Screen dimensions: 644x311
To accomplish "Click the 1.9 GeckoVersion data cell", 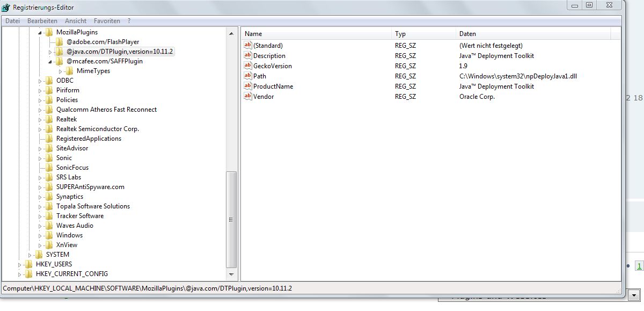I will click(463, 66).
